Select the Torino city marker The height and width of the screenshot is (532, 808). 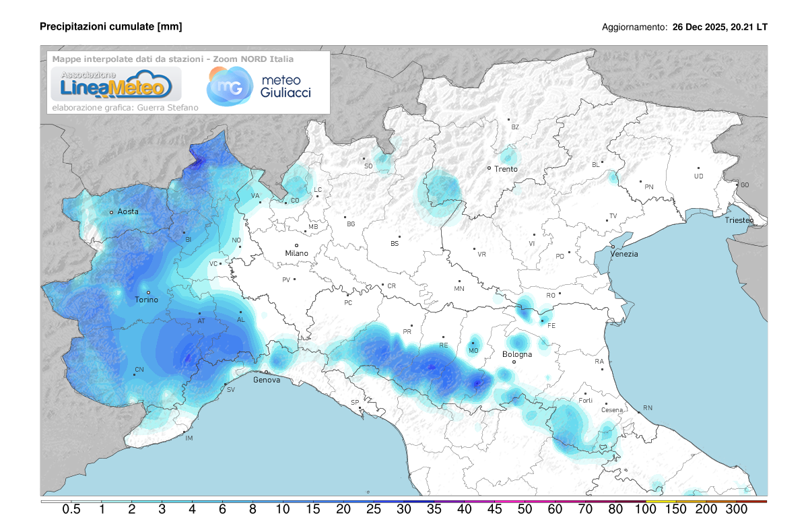(x=148, y=292)
